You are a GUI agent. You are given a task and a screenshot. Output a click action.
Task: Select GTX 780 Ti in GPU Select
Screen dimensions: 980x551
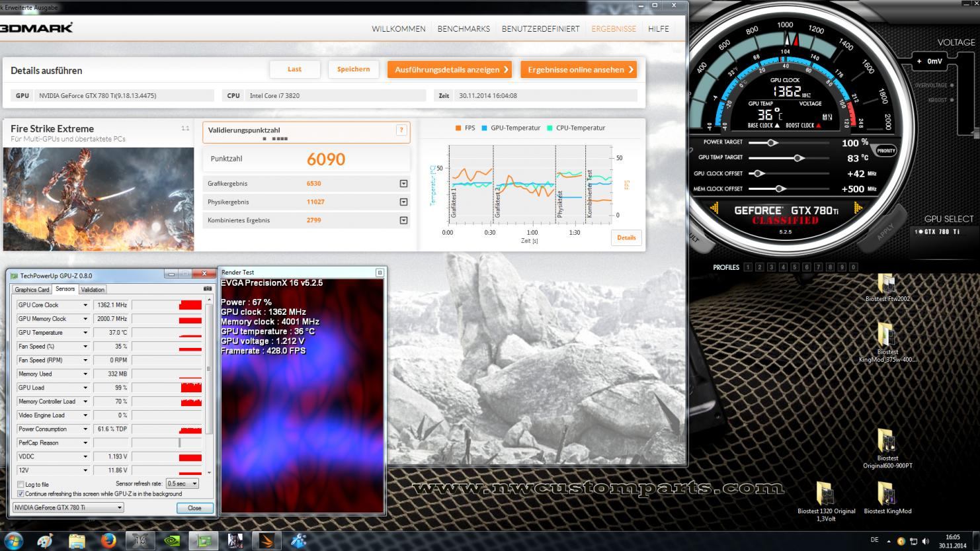(936, 232)
